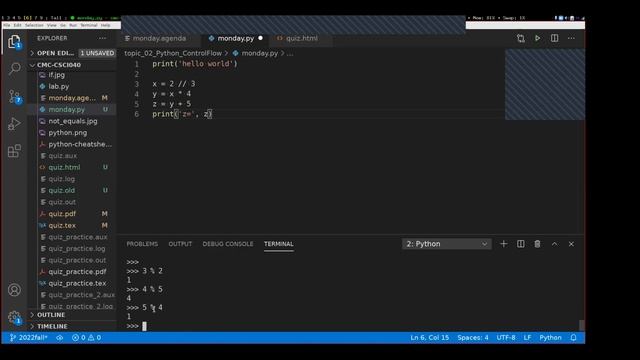Click the errors and warnings indicator
Image resolution: width=640 pixels, height=360 pixels.
click(x=87, y=338)
